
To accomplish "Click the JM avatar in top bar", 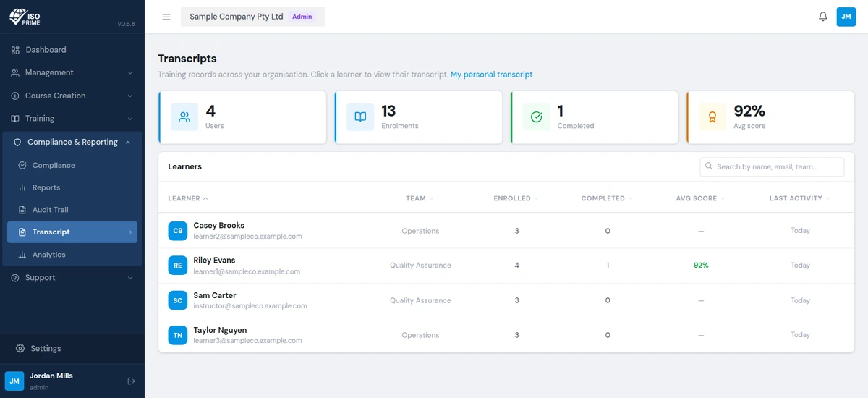I will [x=846, y=17].
